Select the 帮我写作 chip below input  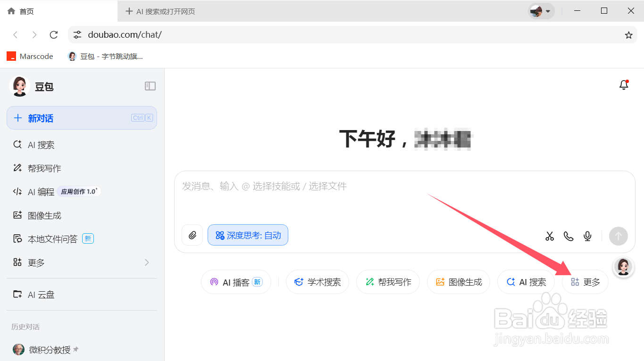(388, 282)
